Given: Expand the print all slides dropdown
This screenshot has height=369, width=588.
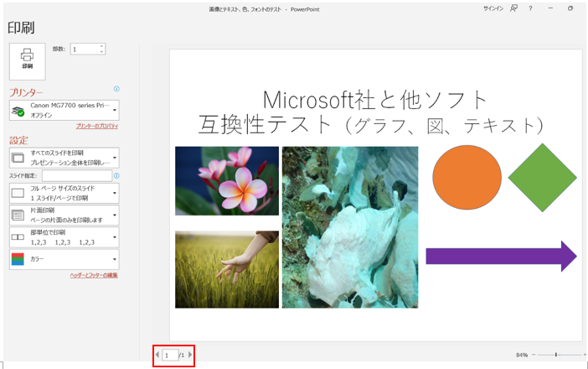Looking at the screenshot, I should point(64,158).
